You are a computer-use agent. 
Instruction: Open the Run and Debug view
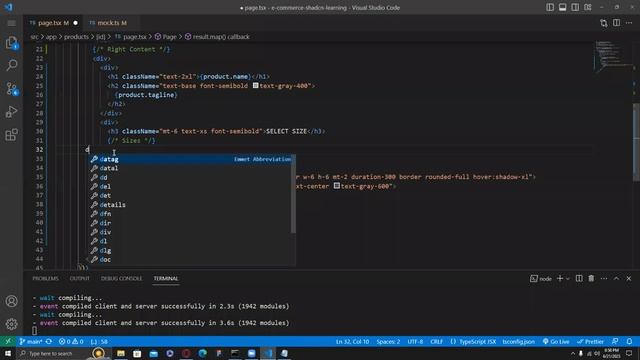[11, 111]
